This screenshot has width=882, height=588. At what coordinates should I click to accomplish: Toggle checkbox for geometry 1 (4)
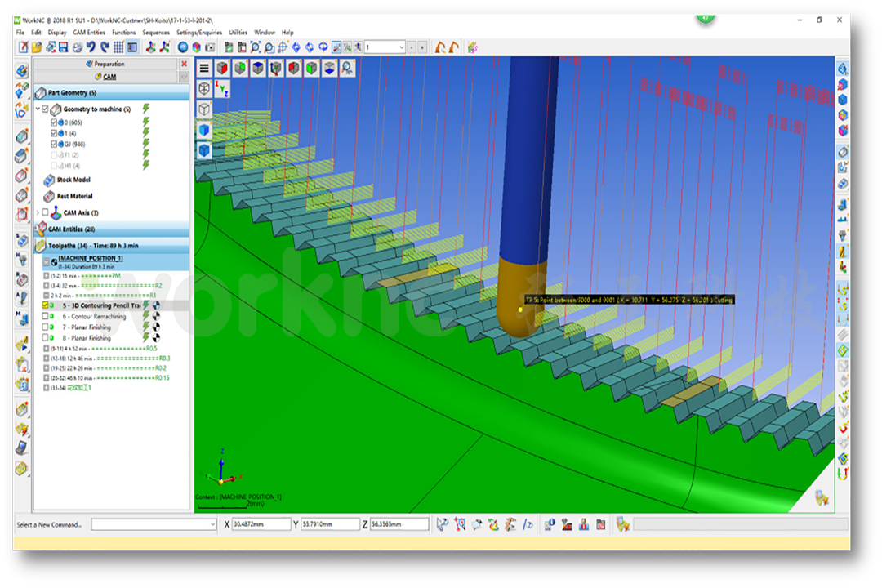click(54, 133)
